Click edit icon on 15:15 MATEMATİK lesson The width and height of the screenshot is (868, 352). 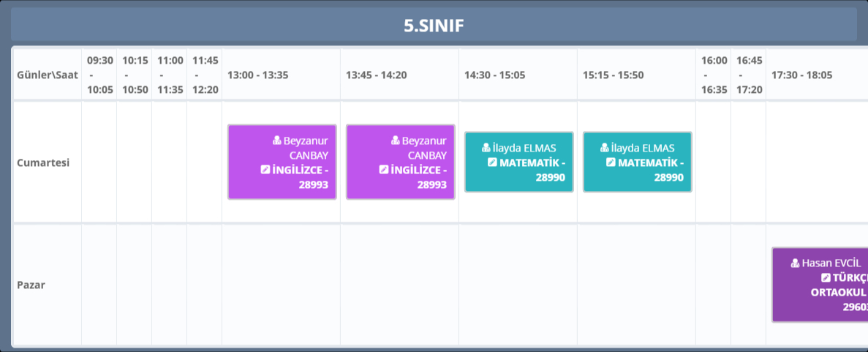[x=611, y=162]
